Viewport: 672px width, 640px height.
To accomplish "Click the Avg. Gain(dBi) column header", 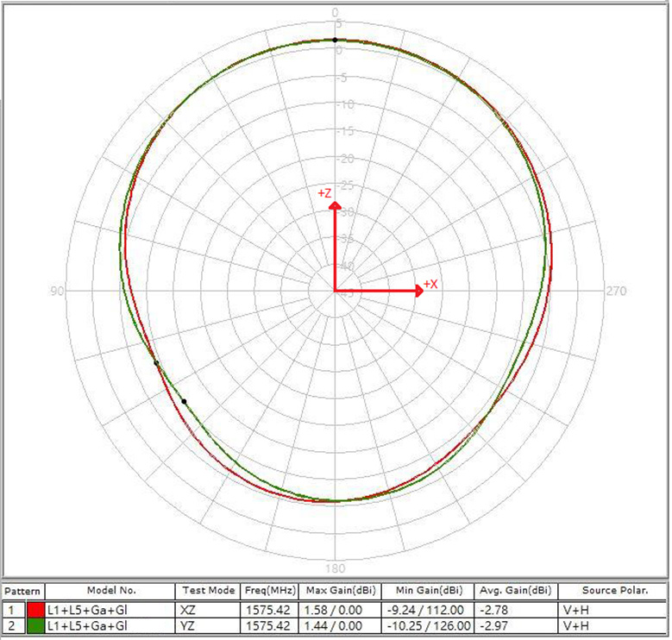I will [516, 592].
